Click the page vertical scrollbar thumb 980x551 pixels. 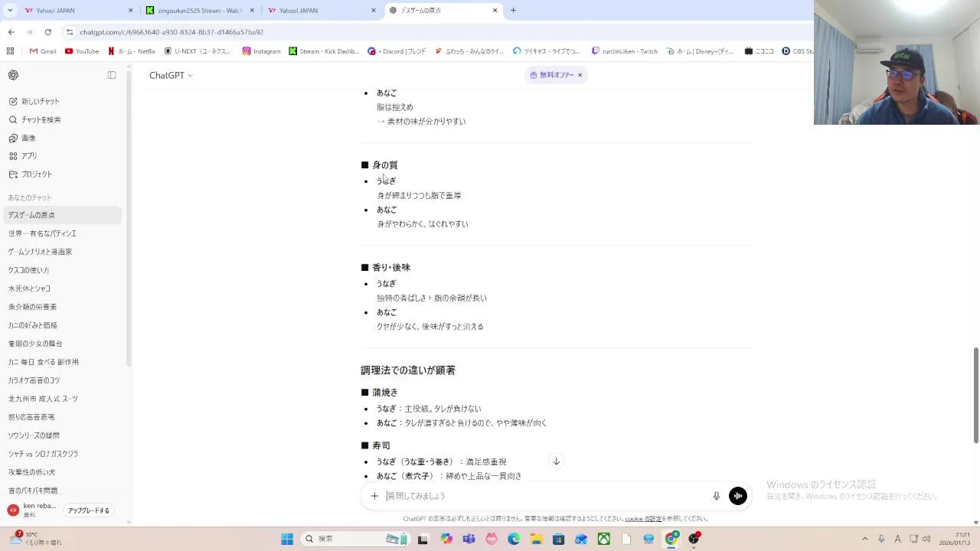click(x=975, y=395)
